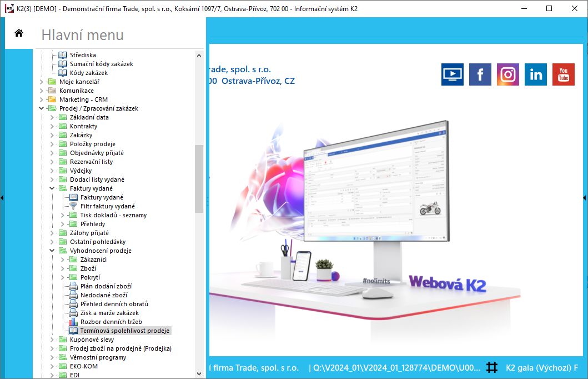The image size is (588, 379).
Task: Maximize the K2 window
Action: point(549,8)
